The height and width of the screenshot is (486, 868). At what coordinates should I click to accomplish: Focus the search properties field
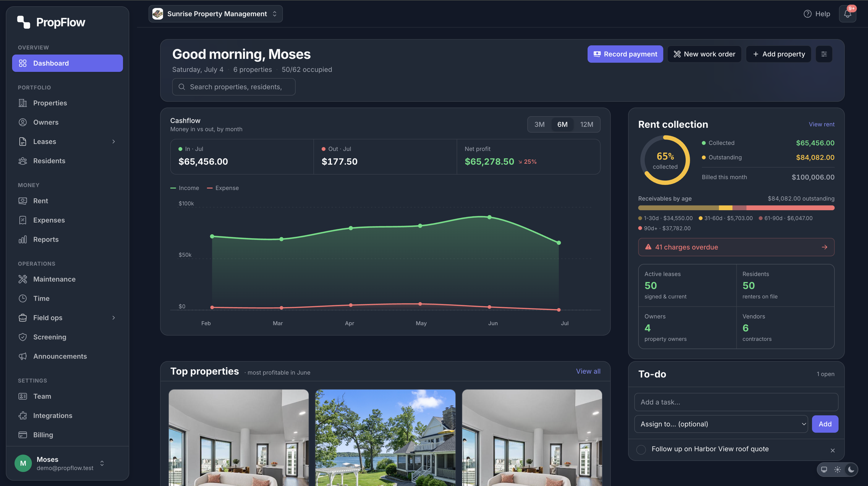point(234,87)
